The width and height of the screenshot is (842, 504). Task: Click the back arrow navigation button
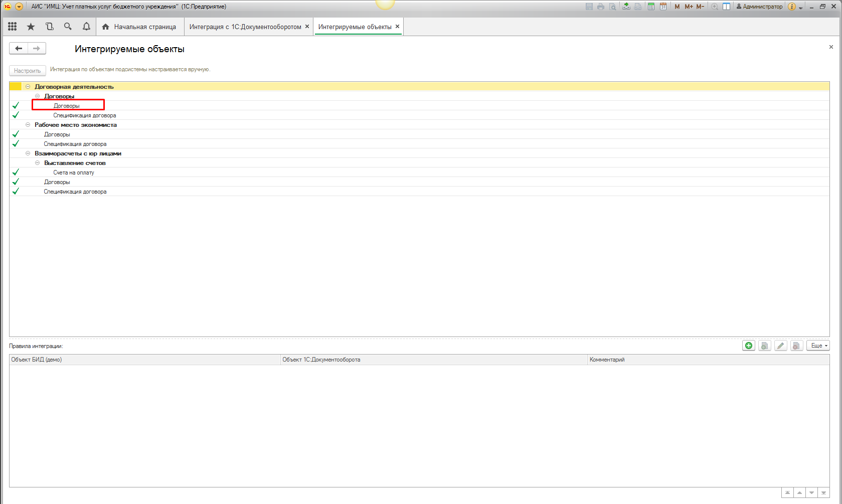coord(19,49)
